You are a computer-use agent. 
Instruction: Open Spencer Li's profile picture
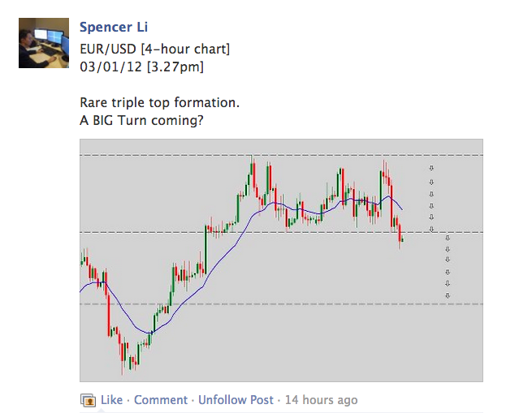pos(43,44)
